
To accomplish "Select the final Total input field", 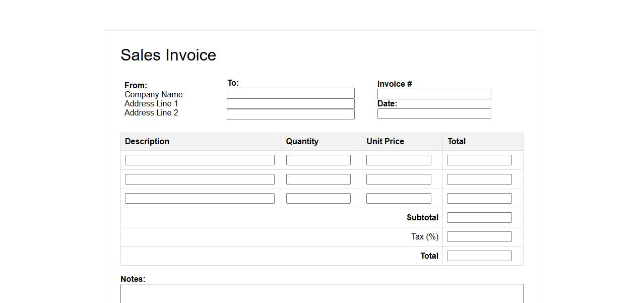I will coord(479,256).
